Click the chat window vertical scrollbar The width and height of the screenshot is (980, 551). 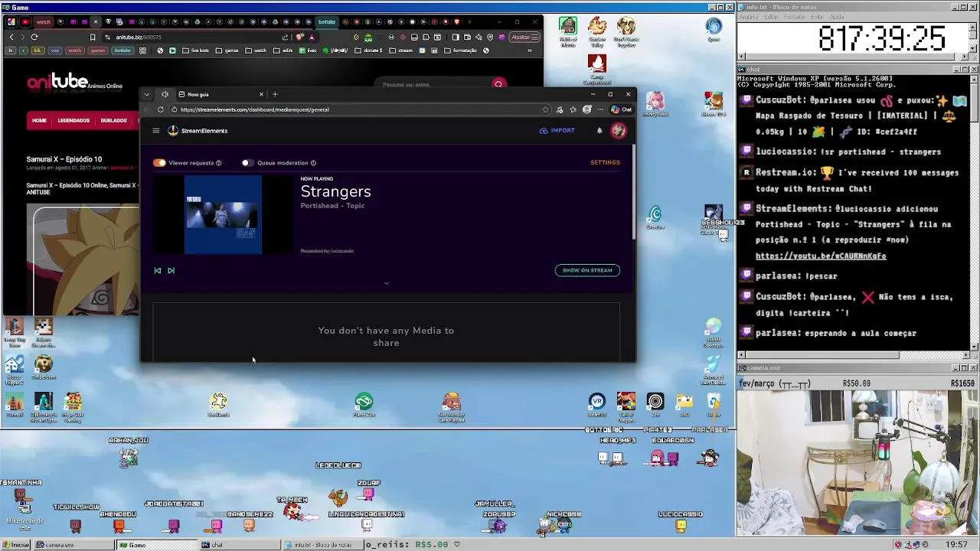(974, 210)
